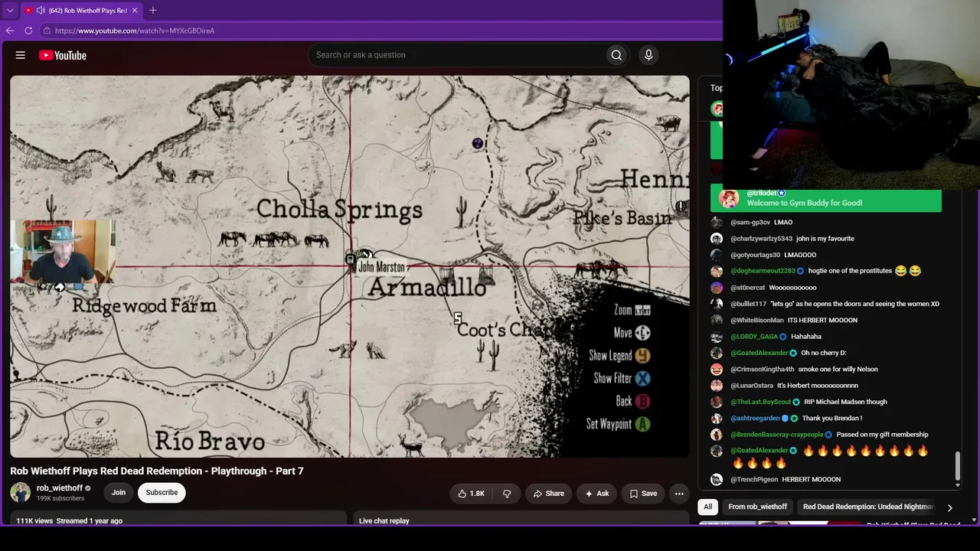Open the tab search dropdown chevron
Image resolution: width=980 pixels, height=551 pixels.
click(10, 11)
